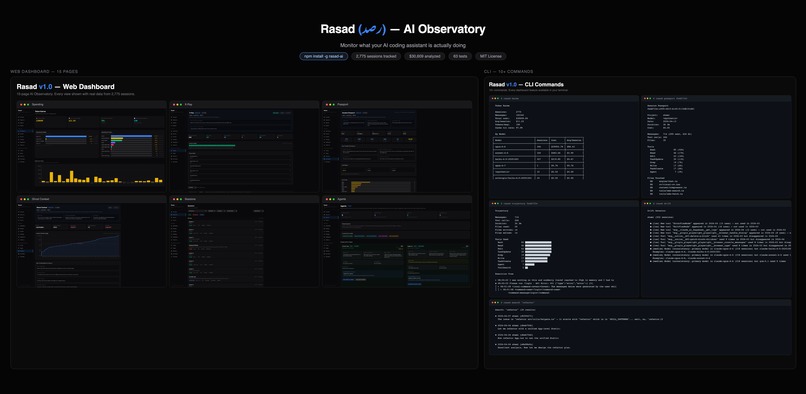Click the red dot in Spending window titlebar
The image size is (806, 394).
click(21, 104)
